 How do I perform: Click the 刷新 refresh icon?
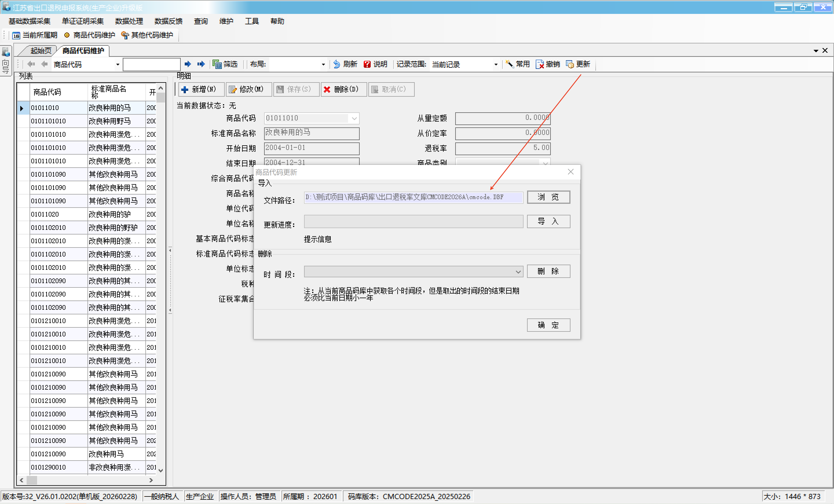coord(337,64)
